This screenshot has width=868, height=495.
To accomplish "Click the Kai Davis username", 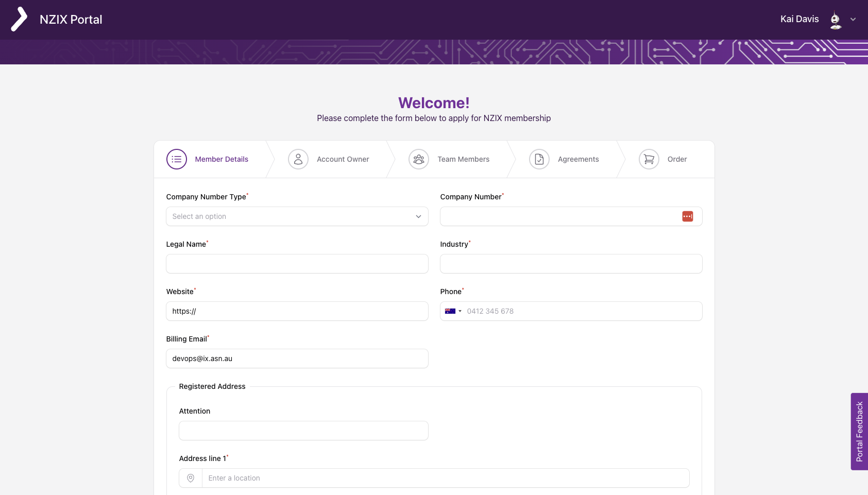I will (799, 19).
